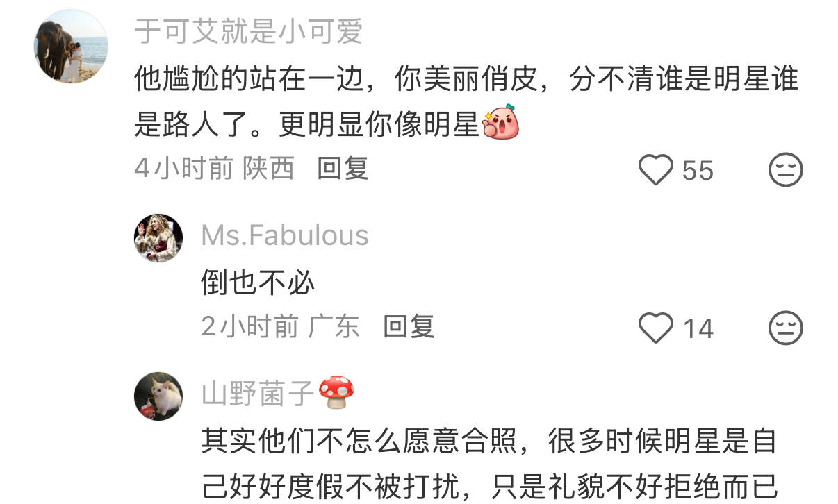Tap the 4小时前 陕西 timestamp
The image size is (838, 504).
(215, 169)
